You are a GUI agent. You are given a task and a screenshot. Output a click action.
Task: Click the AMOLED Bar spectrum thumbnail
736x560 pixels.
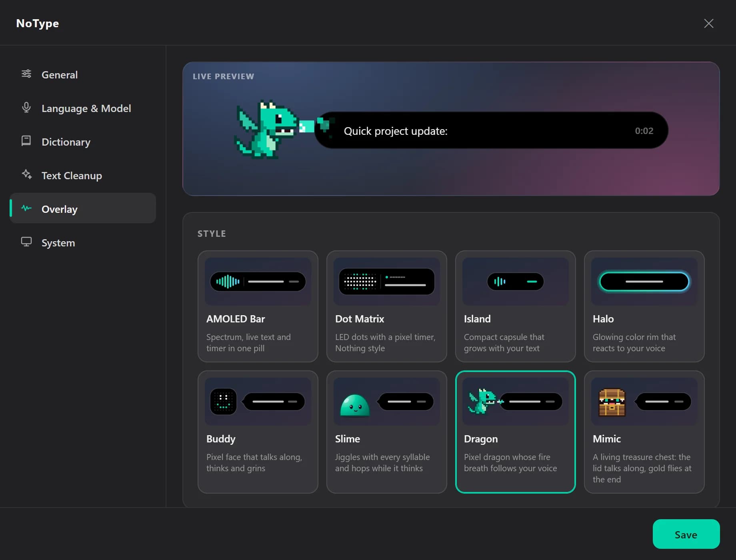pyautogui.click(x=258, y=282)
